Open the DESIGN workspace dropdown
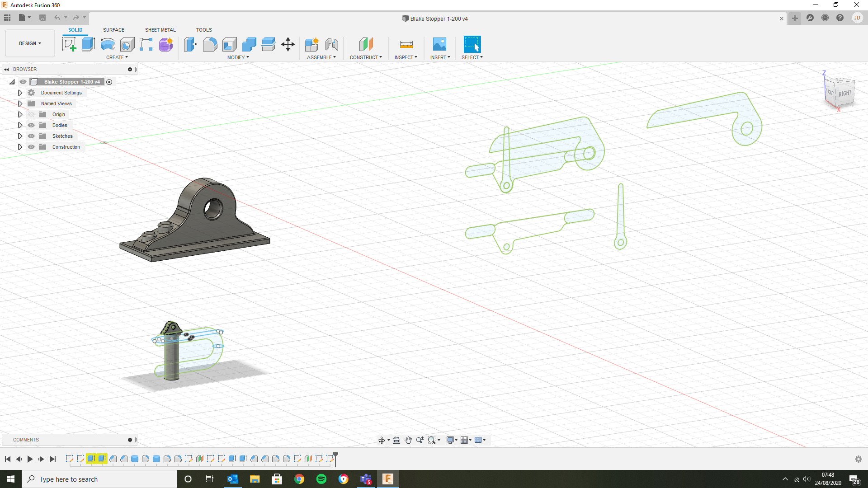Screen dimensions: 868x488 (30, 43)
